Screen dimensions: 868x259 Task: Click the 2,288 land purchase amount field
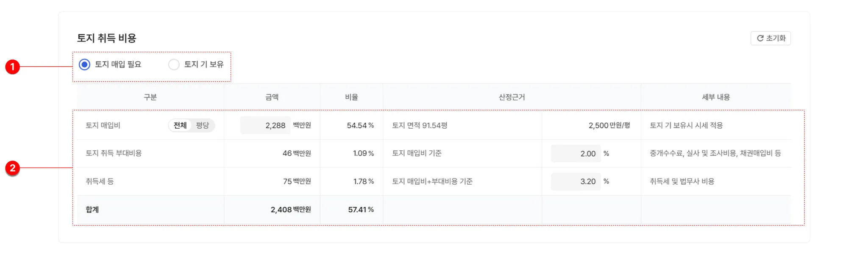click(266, 125)
